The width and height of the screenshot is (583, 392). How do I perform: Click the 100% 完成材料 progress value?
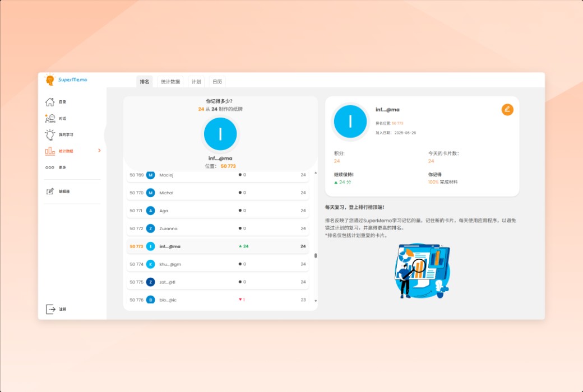point(442,180)
